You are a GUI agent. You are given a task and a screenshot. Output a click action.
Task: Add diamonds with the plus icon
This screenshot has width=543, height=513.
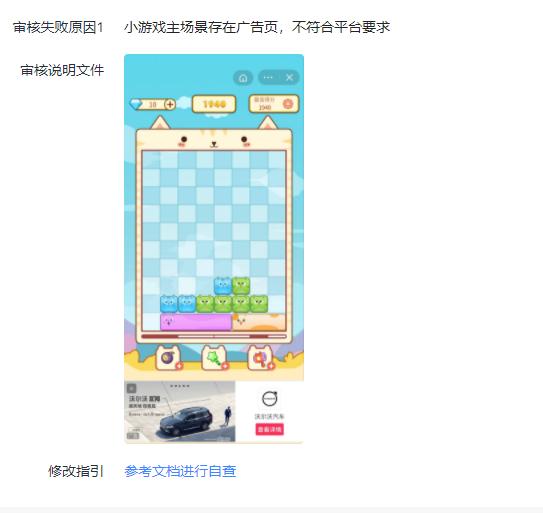[x=170, y=104]
